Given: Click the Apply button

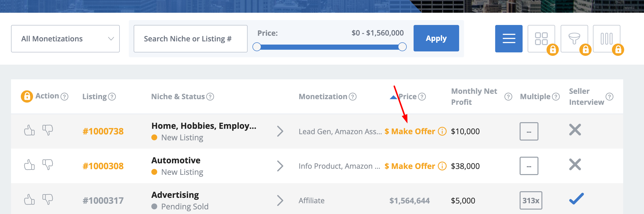Looking at the screenshot, I should click(436, 38).
